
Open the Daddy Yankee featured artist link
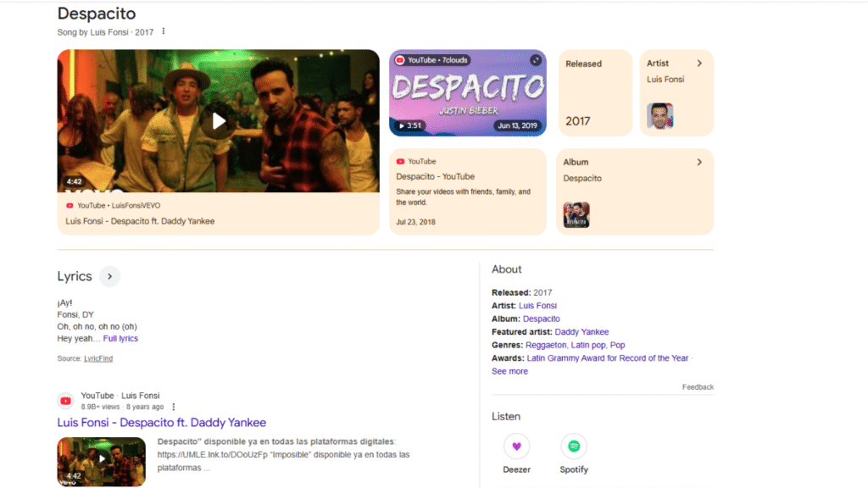581,332
